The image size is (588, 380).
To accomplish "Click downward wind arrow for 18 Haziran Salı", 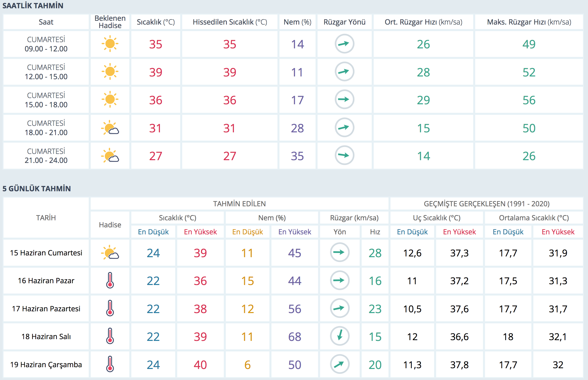I will 340,336.
